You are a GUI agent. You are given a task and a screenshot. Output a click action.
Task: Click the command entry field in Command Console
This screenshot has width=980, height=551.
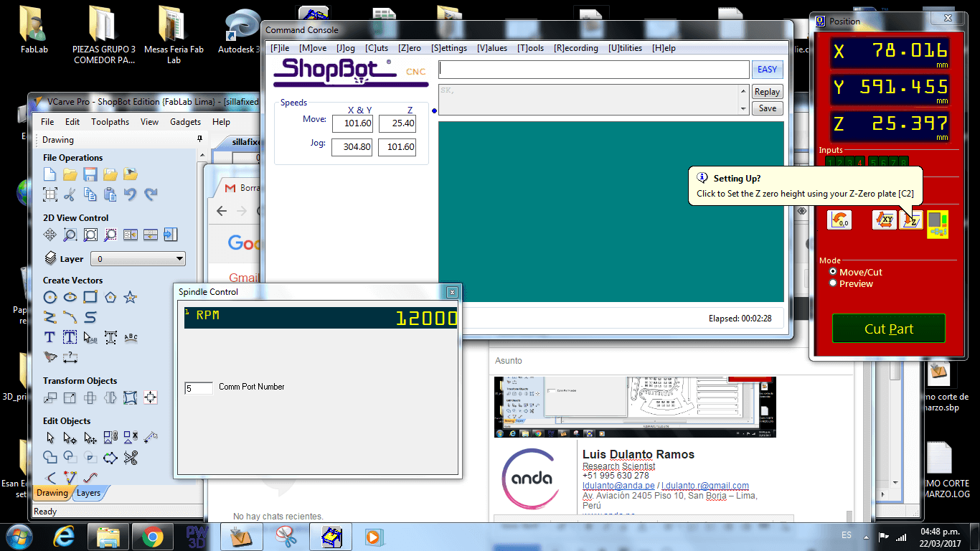click(x=594, y=70)
